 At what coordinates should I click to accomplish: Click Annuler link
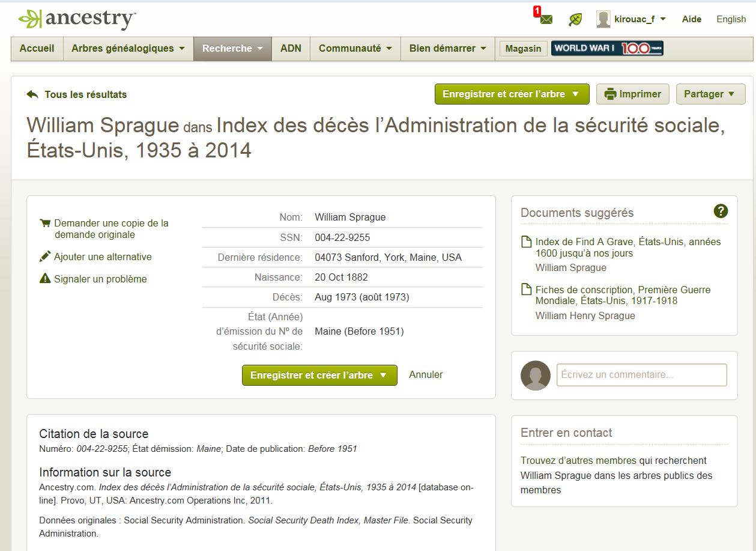pyautogui.click(x=426, y=374)
